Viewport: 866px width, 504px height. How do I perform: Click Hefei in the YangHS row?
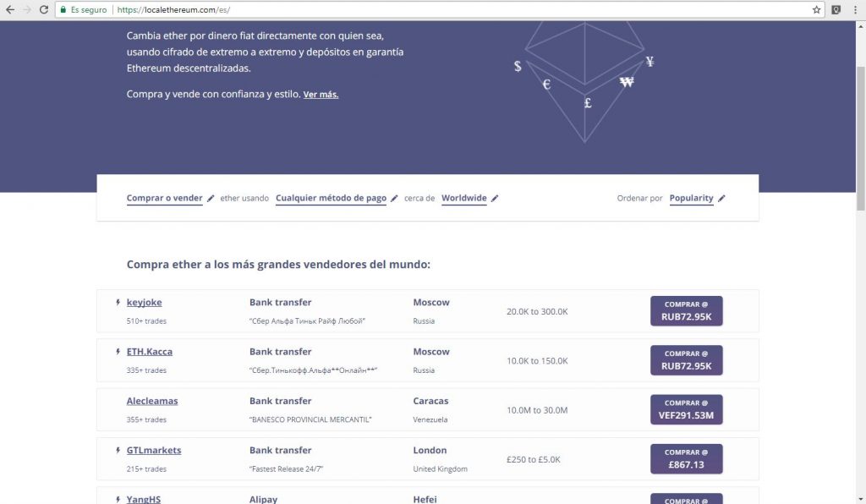click(x=425, y=499)
